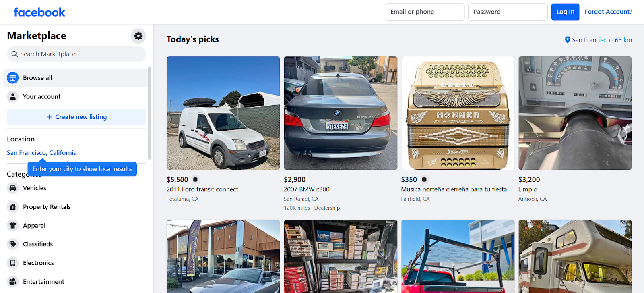
Task: Open the Entertainment category icon
Action: pyautogui.click(x=13, y=282)
